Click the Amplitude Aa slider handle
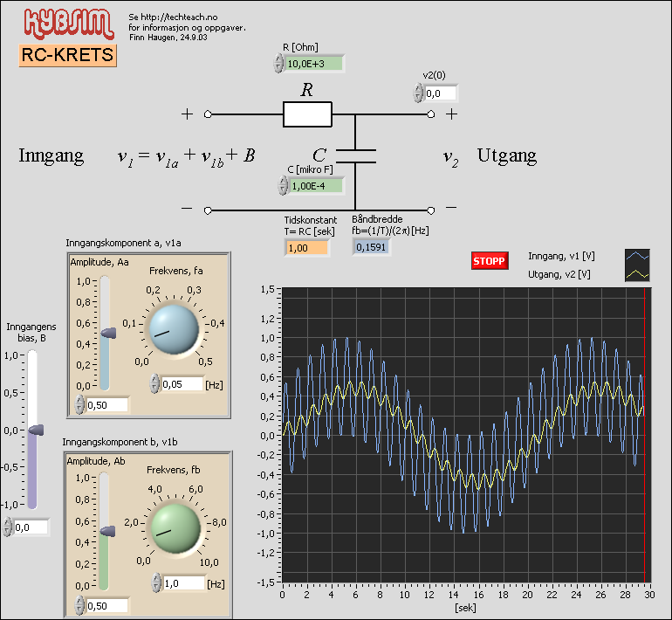 coord(107,333)
